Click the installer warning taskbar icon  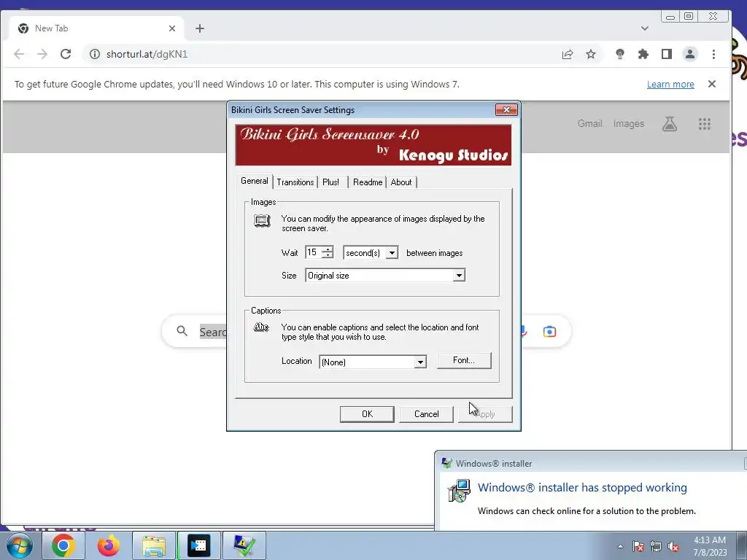point(244,545)
